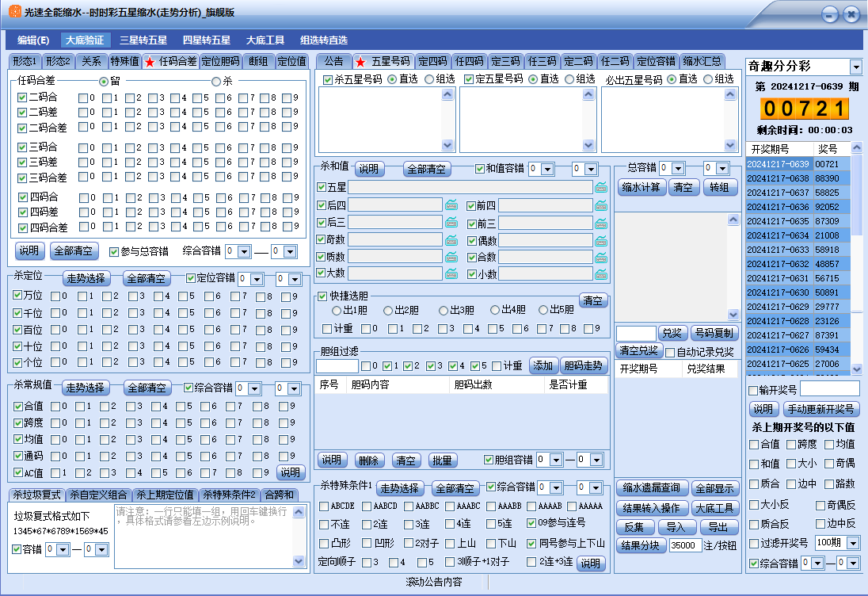Enable the 自动记录兑奖 checkbox
The width and height of the screenshot is (868, 596).
[671, 352]
